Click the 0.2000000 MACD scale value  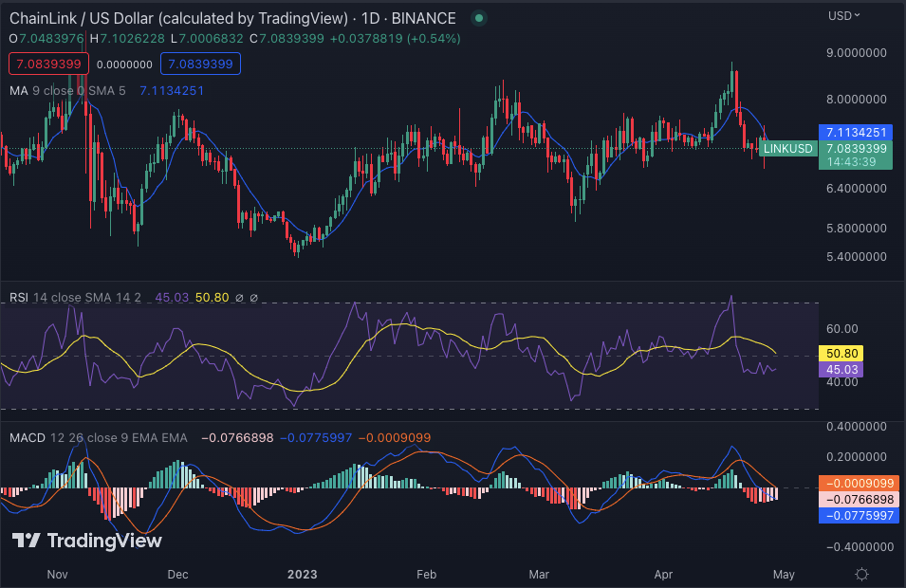pos(857,456)
